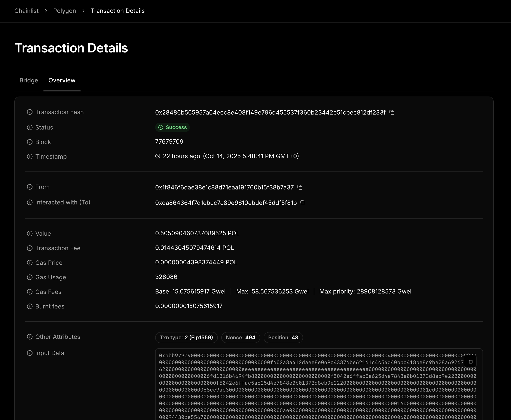Click info icon next to Timestamp
Viewport: 511px width, 420px height.
click(30, 156)
